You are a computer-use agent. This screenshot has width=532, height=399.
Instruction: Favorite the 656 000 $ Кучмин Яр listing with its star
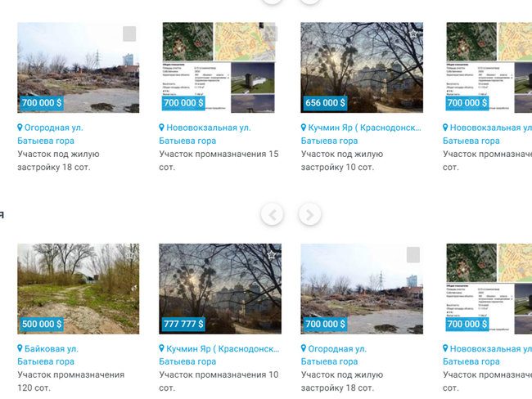[x=413, y=34]
